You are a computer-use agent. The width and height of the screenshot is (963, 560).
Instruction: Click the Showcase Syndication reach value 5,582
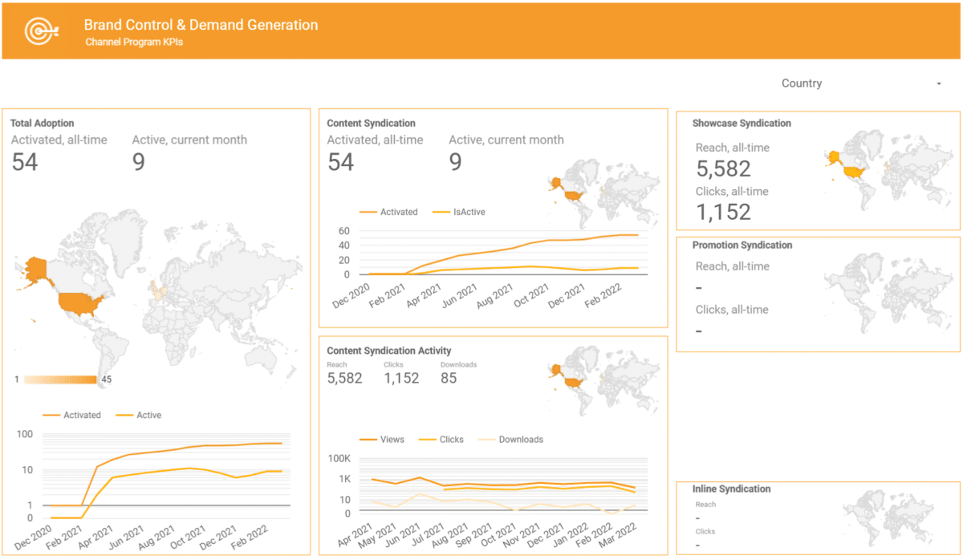point(723,168)
